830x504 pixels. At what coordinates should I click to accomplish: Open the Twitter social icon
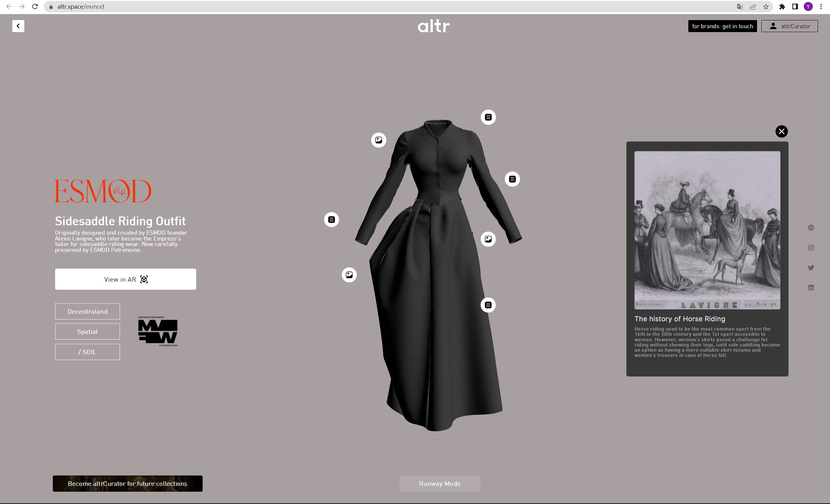point(811,268)
